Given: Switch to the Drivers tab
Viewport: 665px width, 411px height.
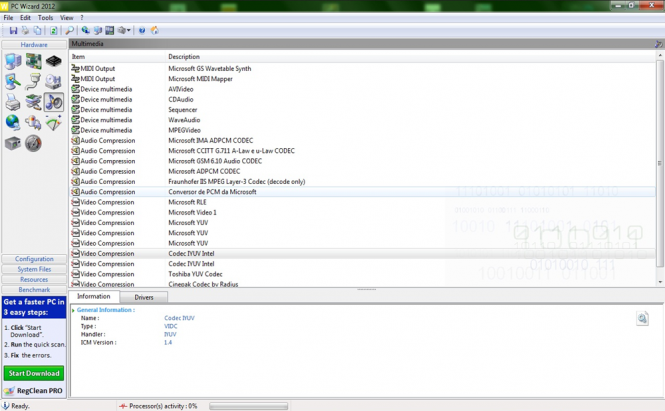Looking at the screenshot, I should coord(144,297).
